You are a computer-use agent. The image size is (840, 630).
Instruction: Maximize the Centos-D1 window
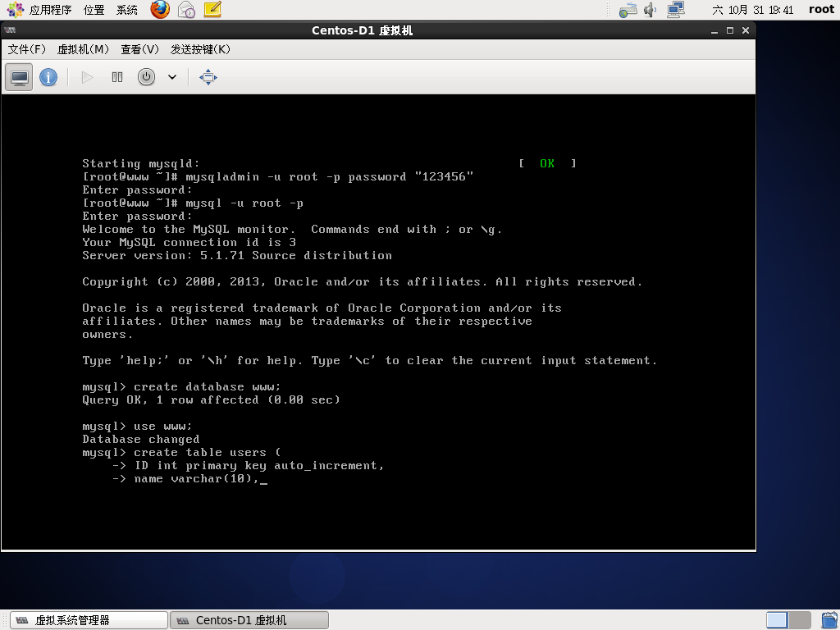(x=729, y=30)
